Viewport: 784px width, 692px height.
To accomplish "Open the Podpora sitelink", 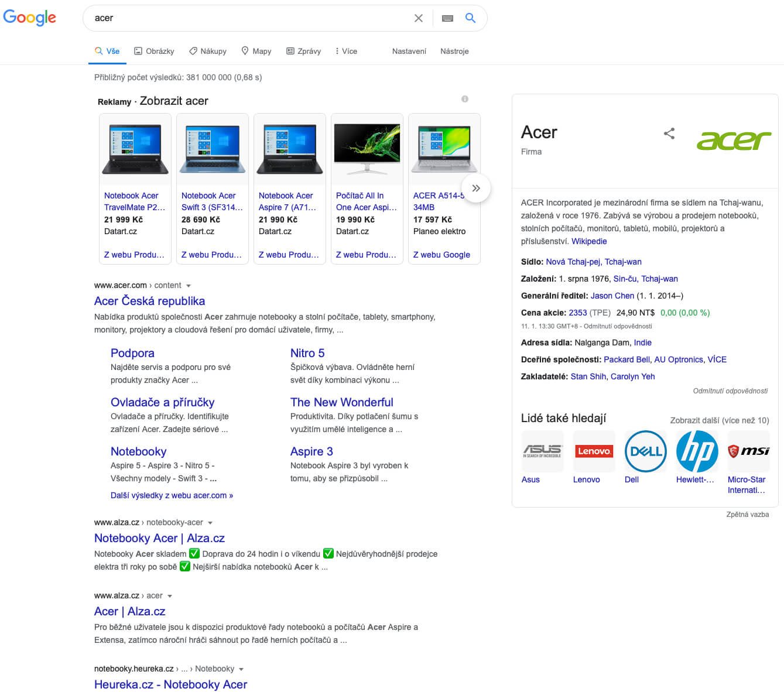I will point(132,353).
